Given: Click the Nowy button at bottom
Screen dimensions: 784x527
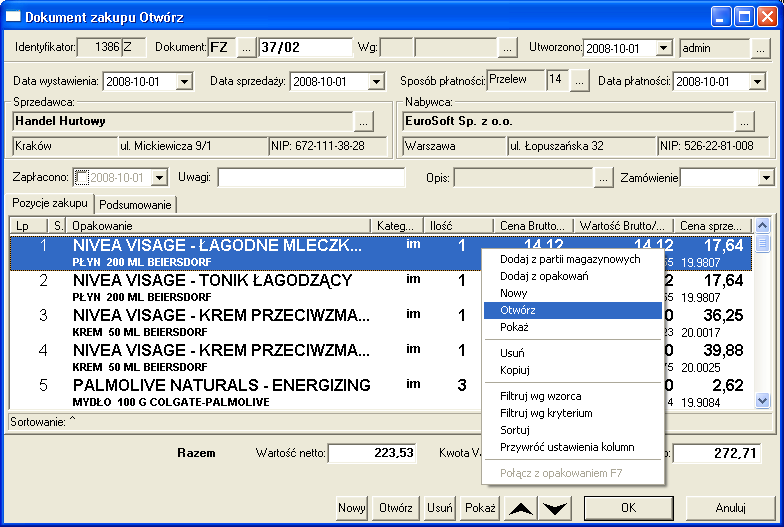Looking at the screenshot, I should [352, 508].
